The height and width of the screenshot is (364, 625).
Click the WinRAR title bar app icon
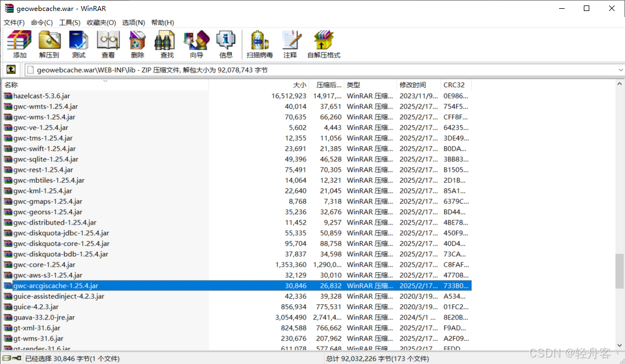pos(9,8)
